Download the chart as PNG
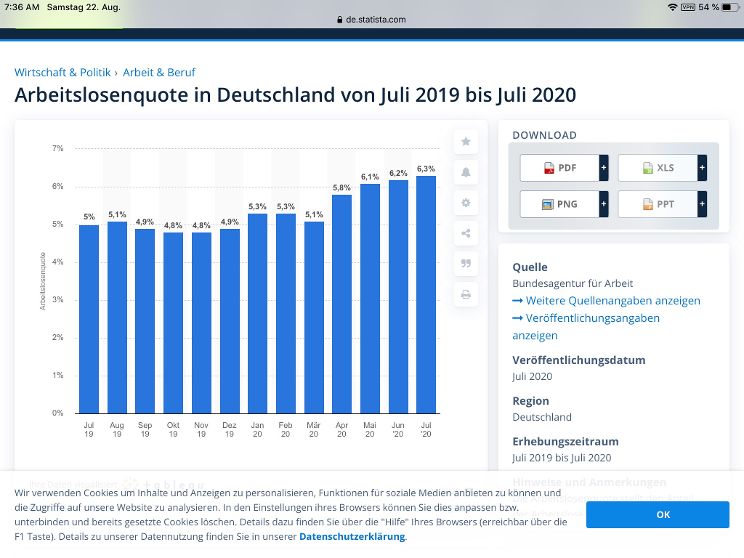 tap(559, 204)
